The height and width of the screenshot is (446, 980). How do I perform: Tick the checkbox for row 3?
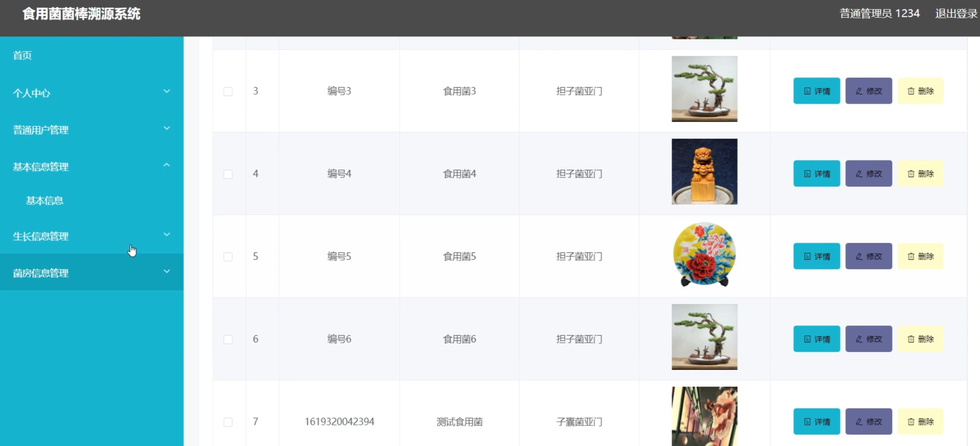228,91
